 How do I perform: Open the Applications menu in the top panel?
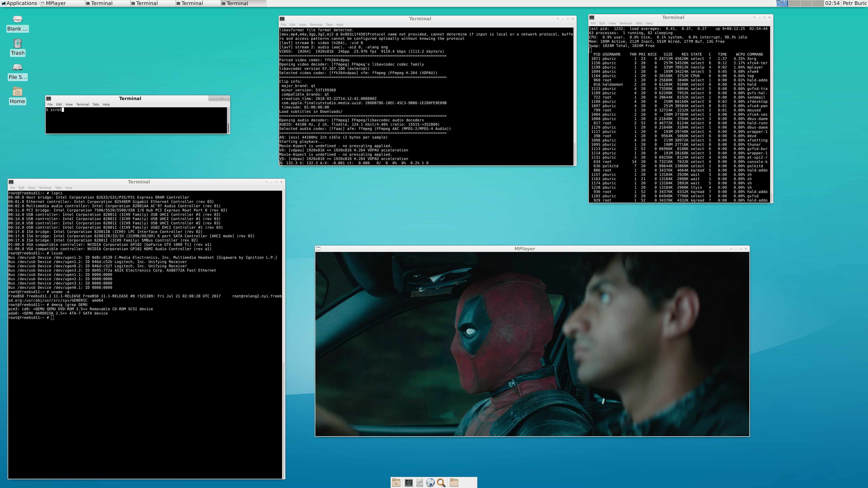(x=19, y=3)
